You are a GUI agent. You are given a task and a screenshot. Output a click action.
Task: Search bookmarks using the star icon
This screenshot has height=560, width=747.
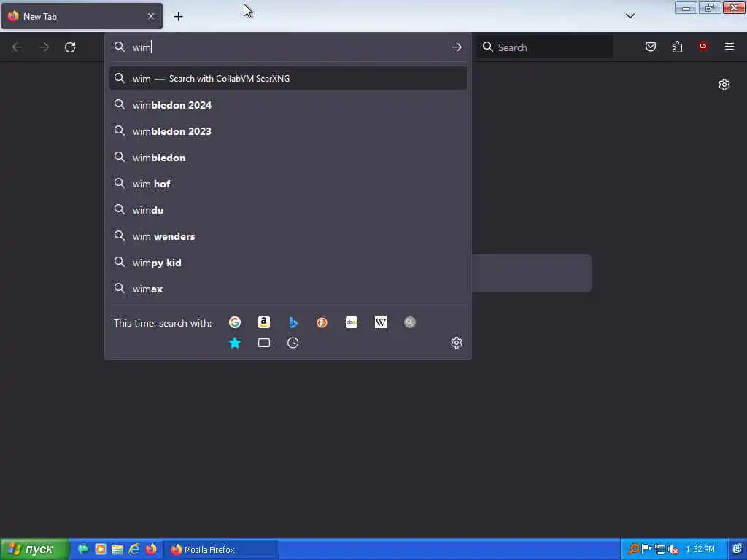coord(234,343)
